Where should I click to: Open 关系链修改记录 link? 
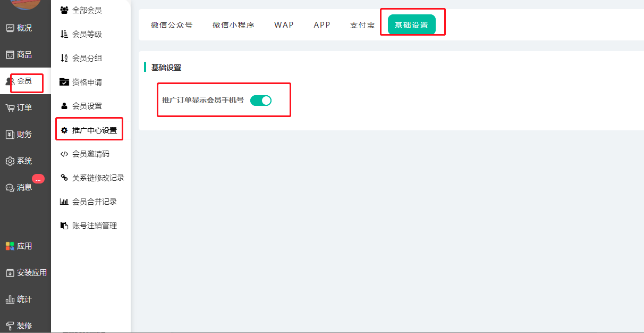click(98, 178)
